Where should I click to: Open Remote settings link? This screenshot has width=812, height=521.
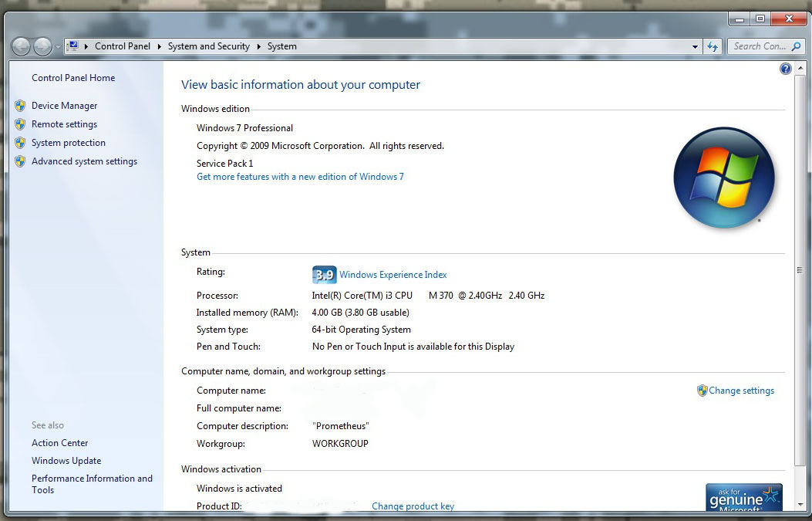[x=64, y=124]
